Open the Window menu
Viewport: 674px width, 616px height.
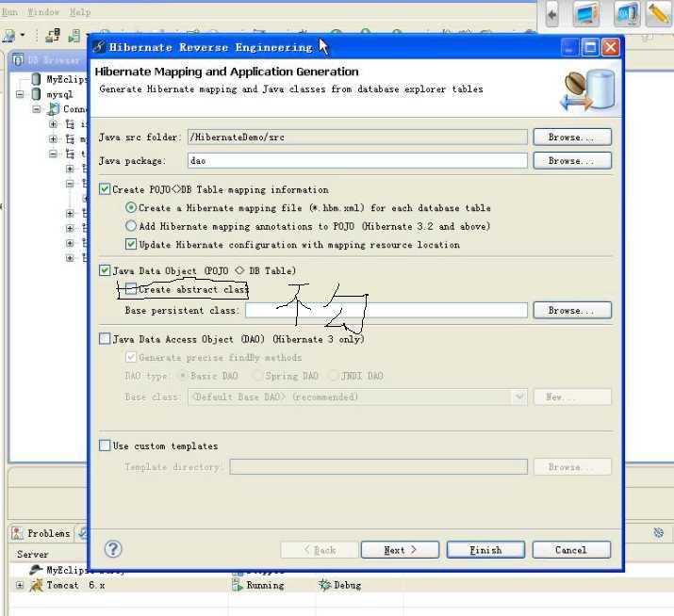[x=43, y=12]
